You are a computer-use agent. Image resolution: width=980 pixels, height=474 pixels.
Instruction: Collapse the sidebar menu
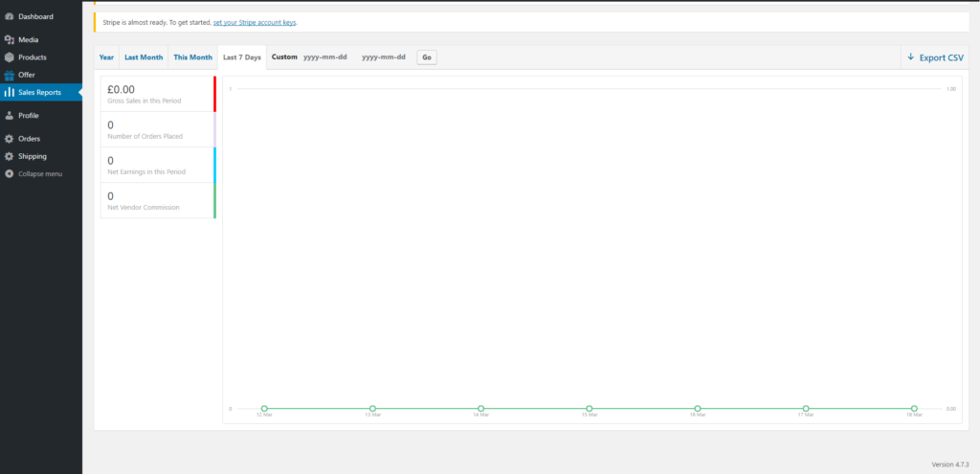[x=33, y=173]
